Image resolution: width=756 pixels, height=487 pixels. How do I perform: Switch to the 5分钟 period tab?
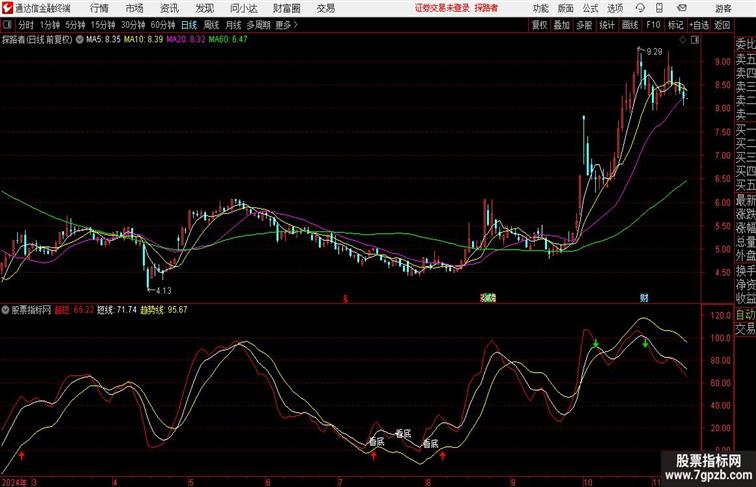75,25
